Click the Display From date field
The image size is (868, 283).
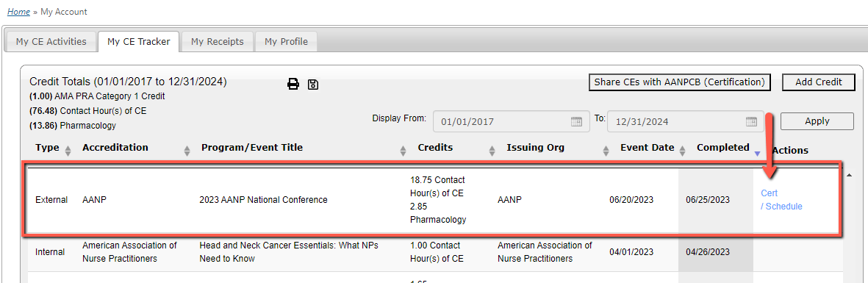(510, 121)
